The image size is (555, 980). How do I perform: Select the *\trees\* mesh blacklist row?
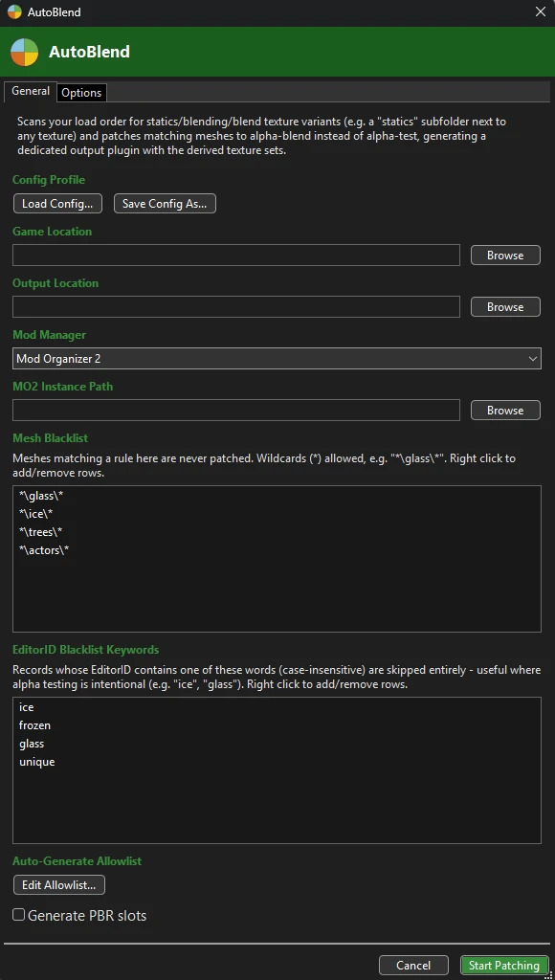277,532
